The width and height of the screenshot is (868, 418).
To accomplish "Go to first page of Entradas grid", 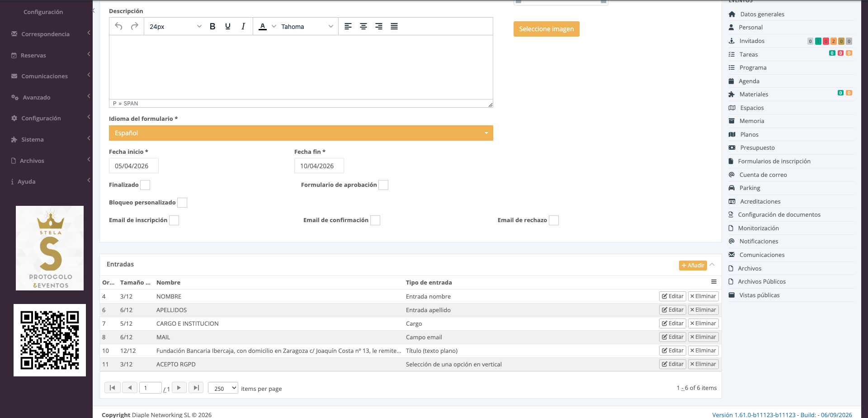I will pos(113,388).
